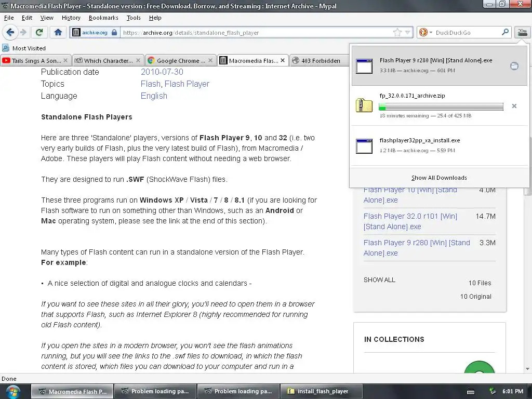Click the Macromedia Flash P... taskbar button
Screen dimensions: 532x399
coord(72,391)
